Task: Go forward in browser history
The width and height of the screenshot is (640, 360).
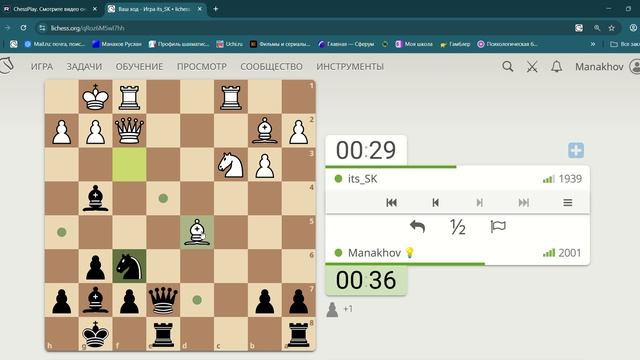Action: (x=7, y=28)
